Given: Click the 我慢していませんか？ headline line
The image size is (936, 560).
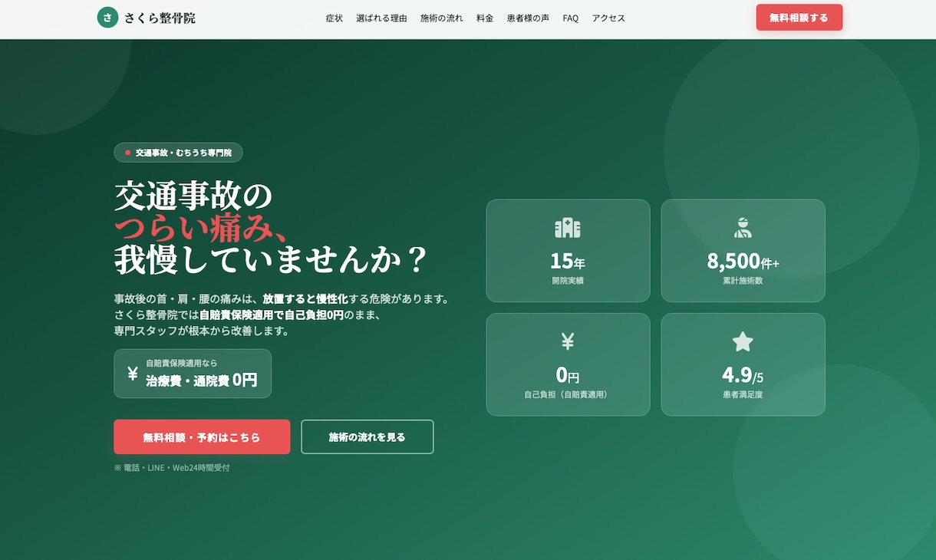Looking at the screenshot, I should [271, 261].
